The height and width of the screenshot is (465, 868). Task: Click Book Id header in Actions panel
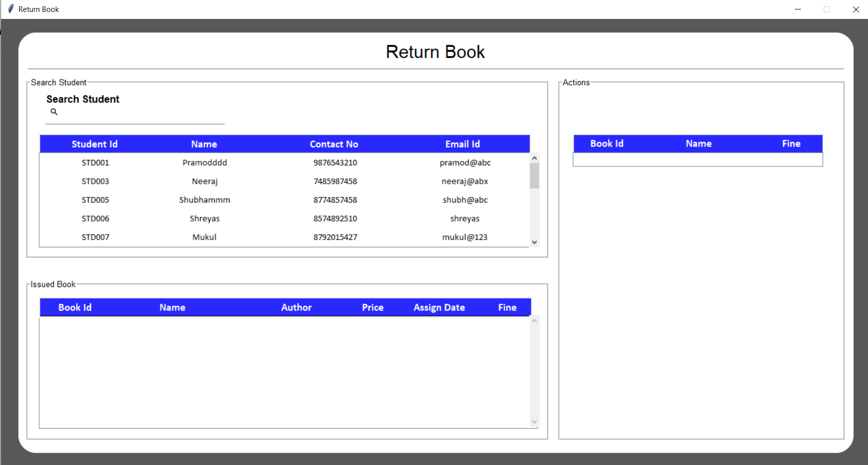[607, 144]
